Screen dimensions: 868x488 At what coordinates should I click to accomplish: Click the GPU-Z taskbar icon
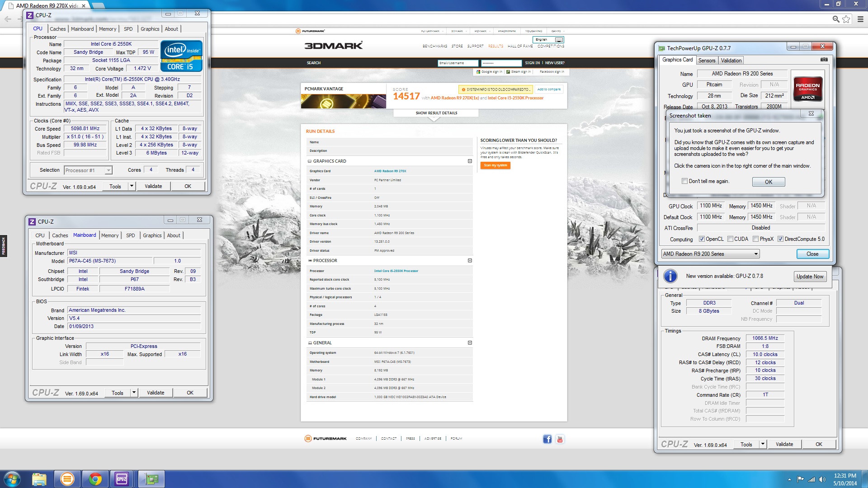click(x=151, y=479)
